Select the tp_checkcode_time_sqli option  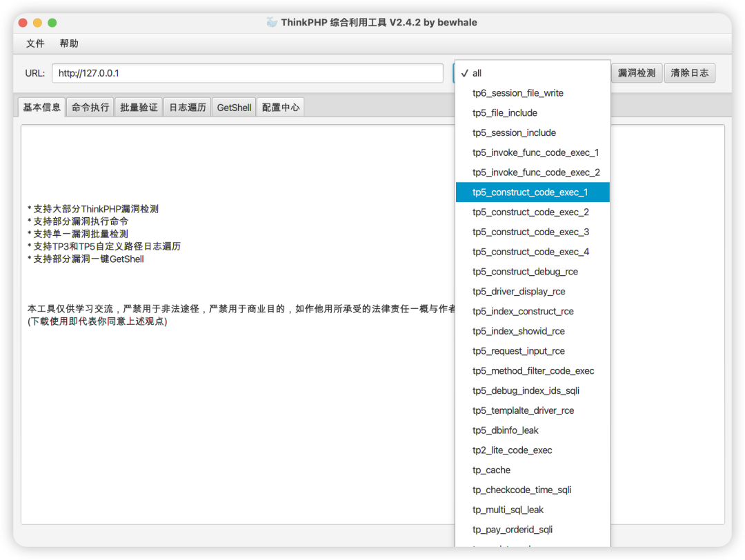point(533,490)
